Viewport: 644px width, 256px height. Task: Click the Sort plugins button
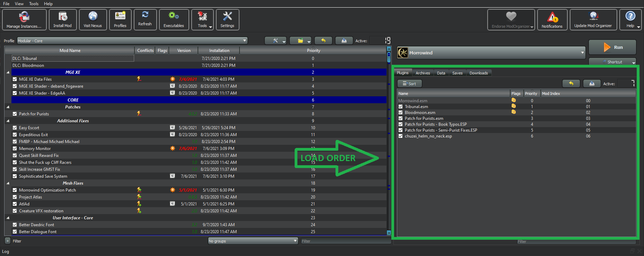point(409,84)
